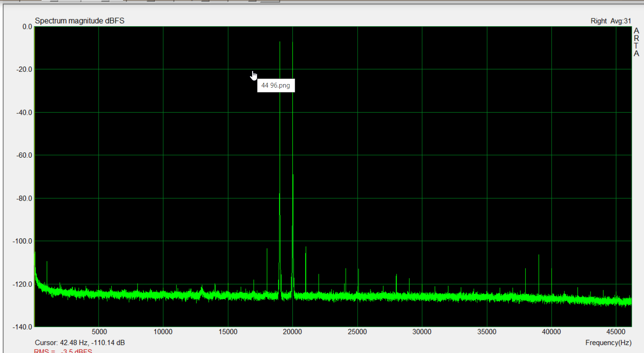The image size is (644, 353).
Task: Click the "-120.0" y-axis label
Action: (x=23, y=284)
